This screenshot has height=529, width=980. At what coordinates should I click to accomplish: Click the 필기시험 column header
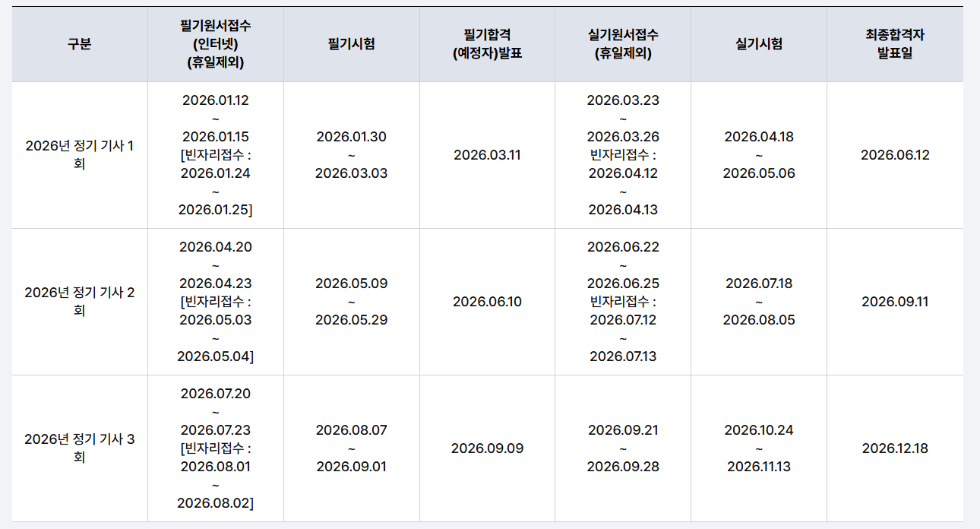[352, 44]
